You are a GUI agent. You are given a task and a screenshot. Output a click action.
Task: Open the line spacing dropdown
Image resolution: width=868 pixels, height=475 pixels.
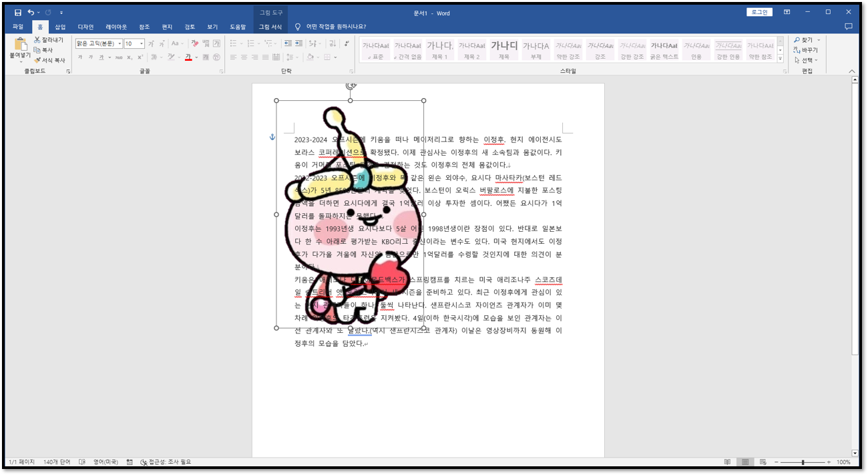292,57
